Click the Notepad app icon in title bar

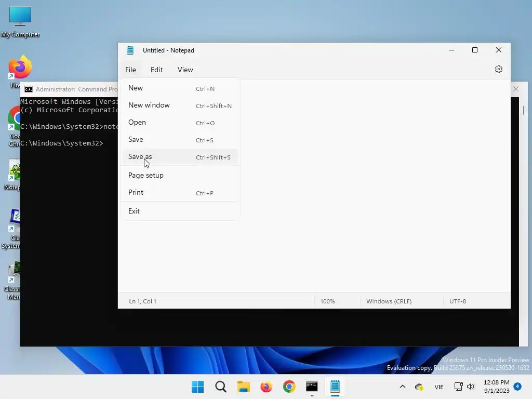pos(130,50)
